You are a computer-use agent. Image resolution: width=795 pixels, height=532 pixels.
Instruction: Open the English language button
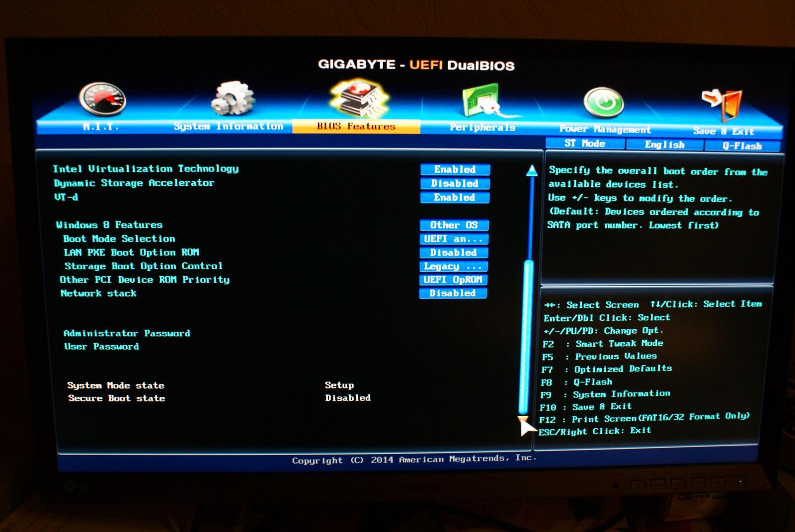(x=665, y=145)
